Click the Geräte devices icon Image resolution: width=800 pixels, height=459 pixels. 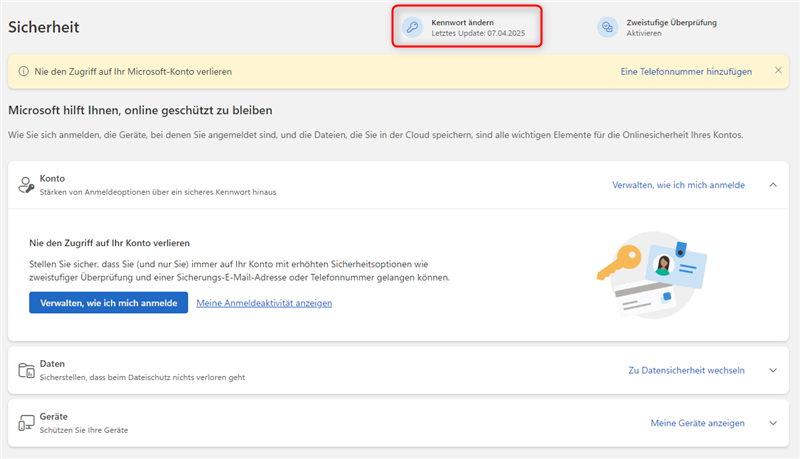click(x=26, y=423)
